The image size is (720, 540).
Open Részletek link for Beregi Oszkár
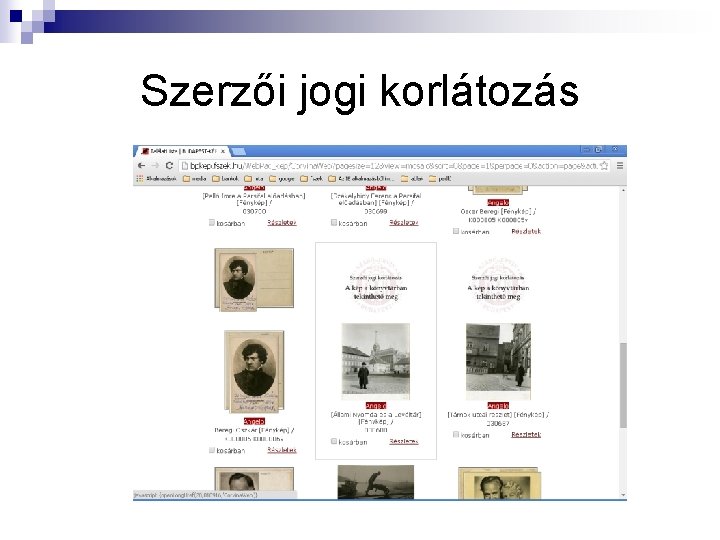(x=282, y=450)
